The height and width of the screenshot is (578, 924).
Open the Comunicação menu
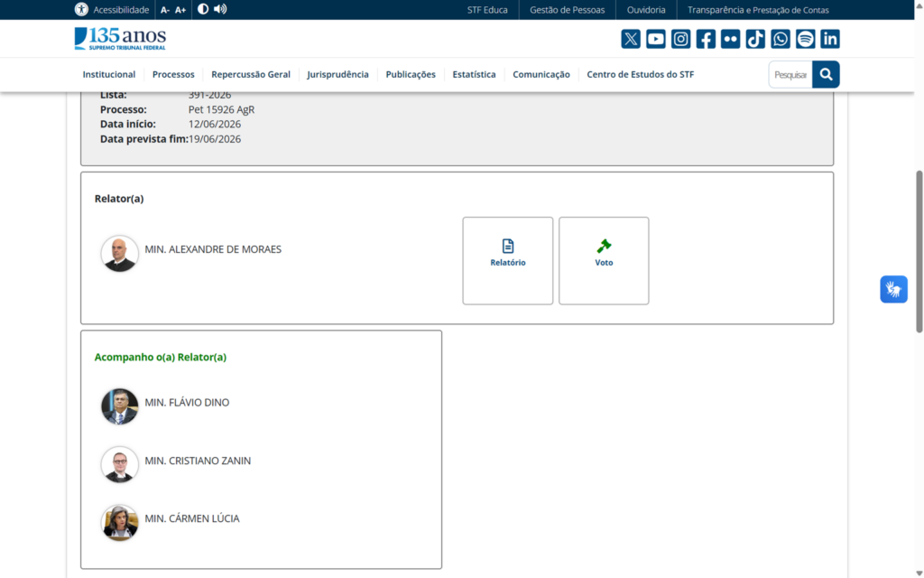541,74
